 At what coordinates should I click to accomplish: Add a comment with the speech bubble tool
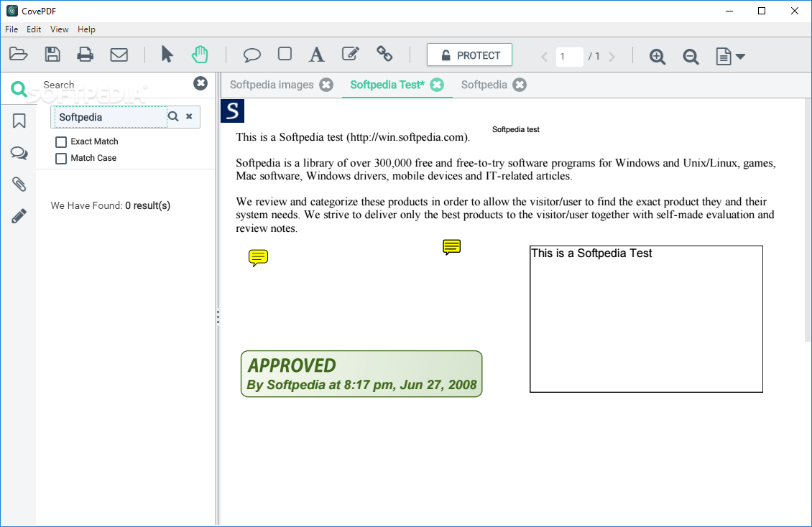coord(252,55)
